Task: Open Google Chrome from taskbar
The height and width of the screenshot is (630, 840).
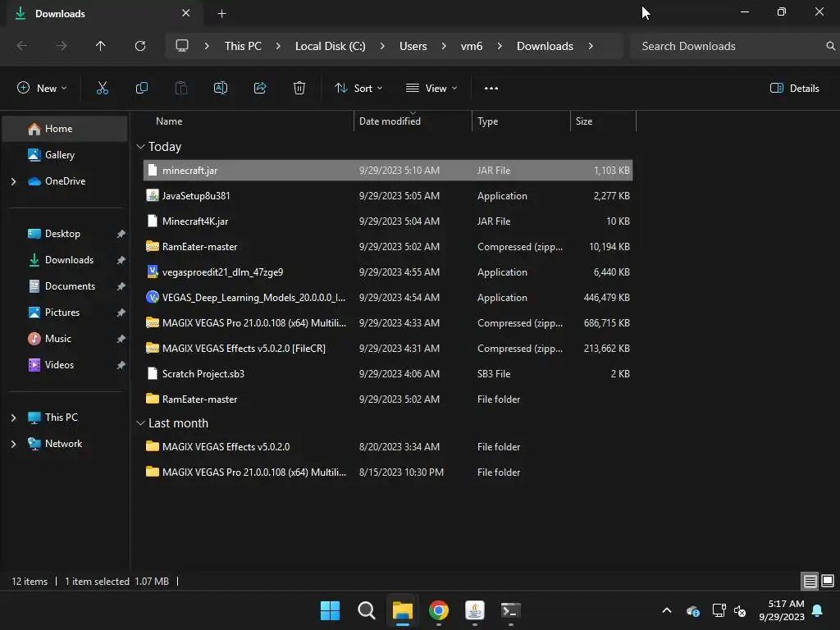Action: (439, 610)
